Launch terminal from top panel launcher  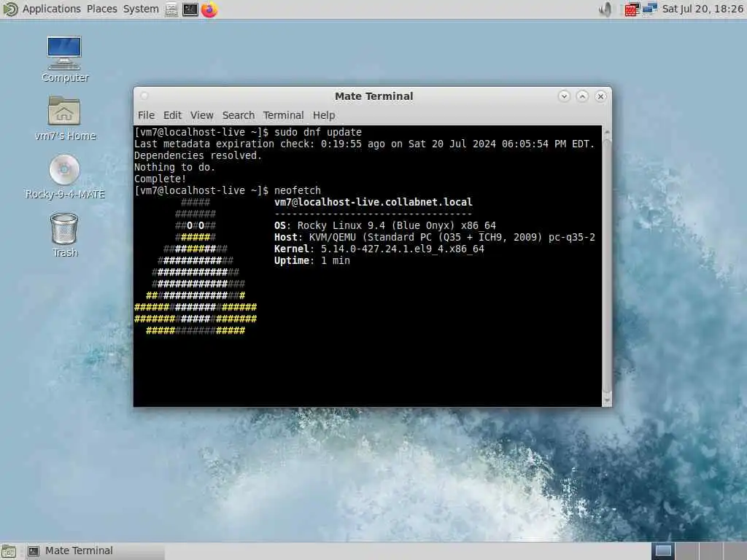(x=190, y=9)
